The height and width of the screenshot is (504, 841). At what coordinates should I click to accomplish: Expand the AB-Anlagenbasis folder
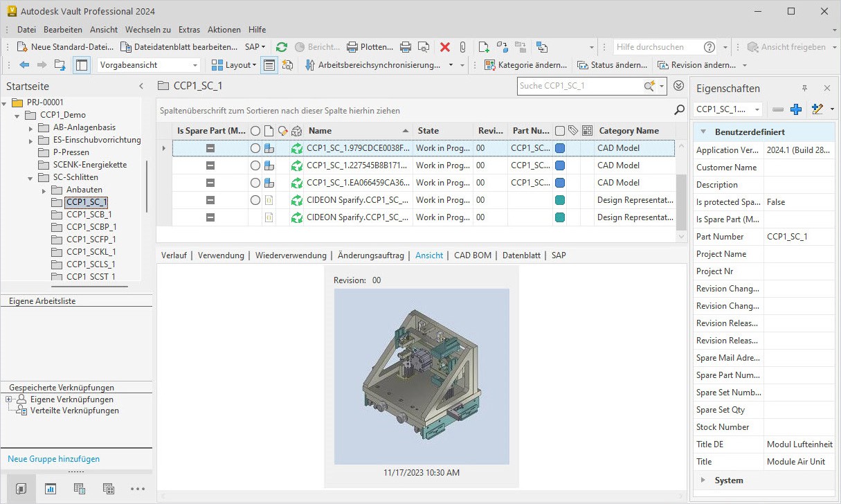coord(30,127)
